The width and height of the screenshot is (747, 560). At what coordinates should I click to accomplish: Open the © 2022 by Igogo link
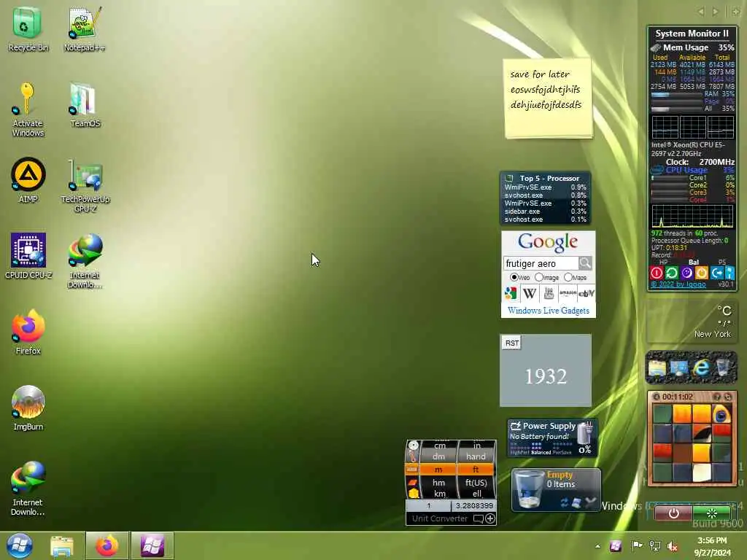[x=678, y=284]
